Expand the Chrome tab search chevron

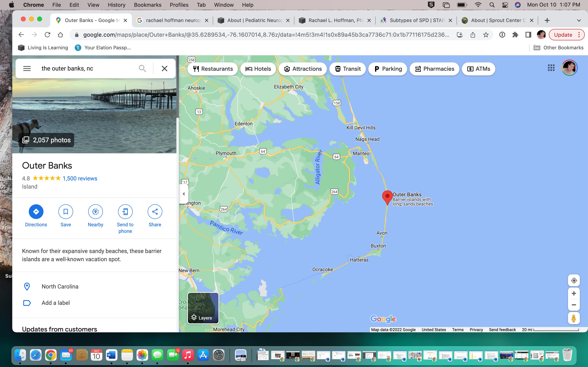click(x=579, y=20)
